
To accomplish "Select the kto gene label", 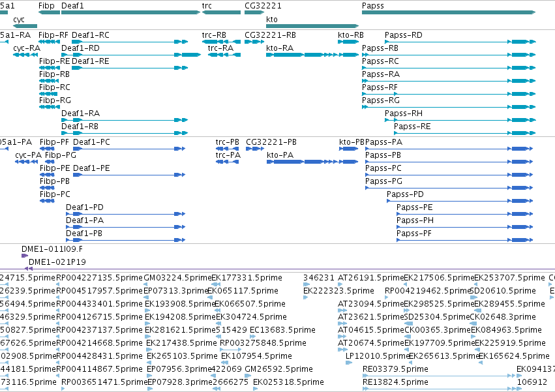I will tap(272, 20).
